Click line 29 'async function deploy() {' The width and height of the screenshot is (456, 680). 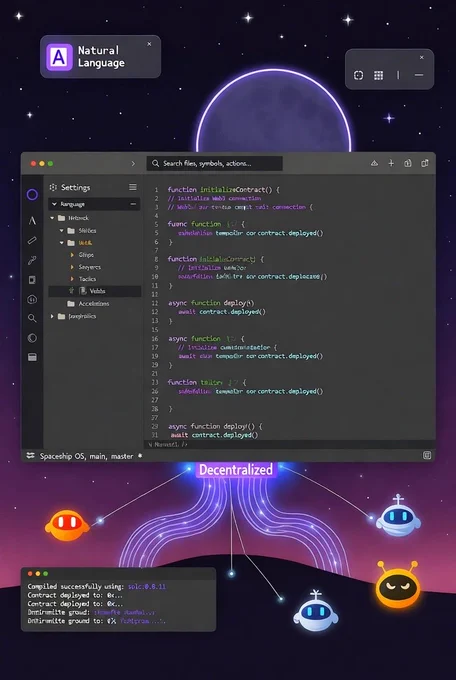coord(215,426)
